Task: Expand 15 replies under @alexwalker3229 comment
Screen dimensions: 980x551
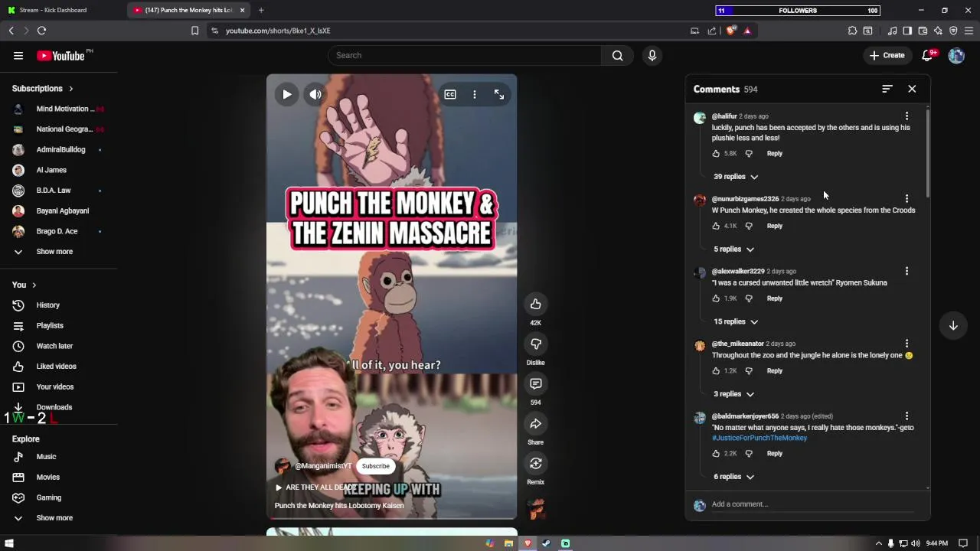Action: 736,321
